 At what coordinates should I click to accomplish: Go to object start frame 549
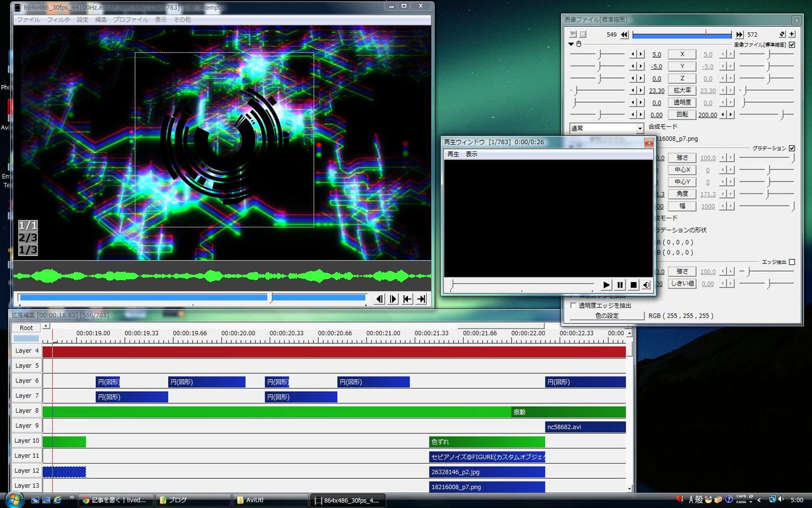click(624, 34)
